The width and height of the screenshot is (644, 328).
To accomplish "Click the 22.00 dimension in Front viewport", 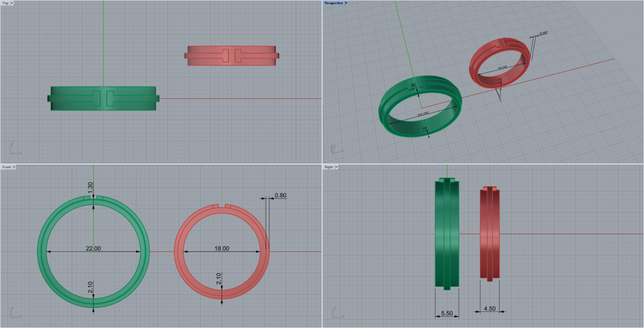I will pyautogui.click(x=93, y=248).
